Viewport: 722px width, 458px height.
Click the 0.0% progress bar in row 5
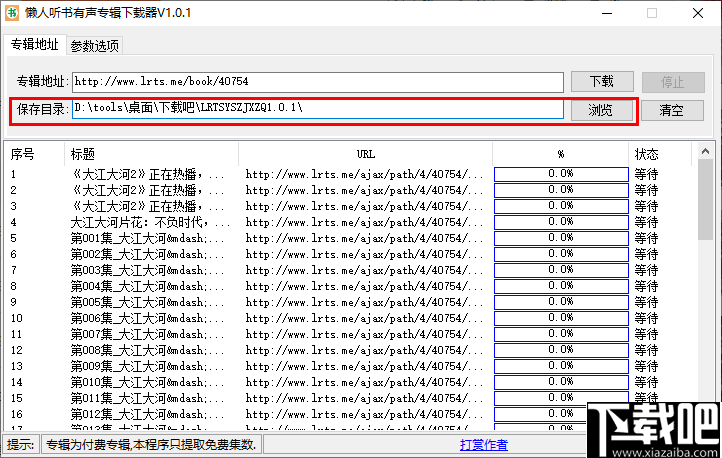pos(561,238)
